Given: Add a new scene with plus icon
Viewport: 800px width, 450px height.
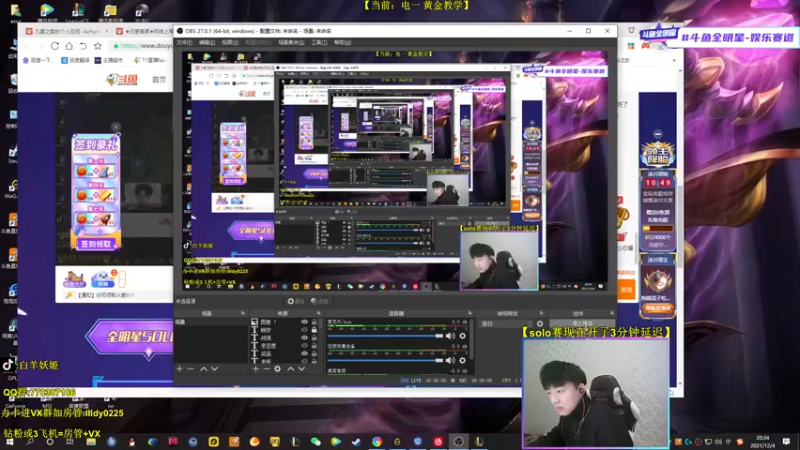Looking at the screenshot, I should click(180, 368).
